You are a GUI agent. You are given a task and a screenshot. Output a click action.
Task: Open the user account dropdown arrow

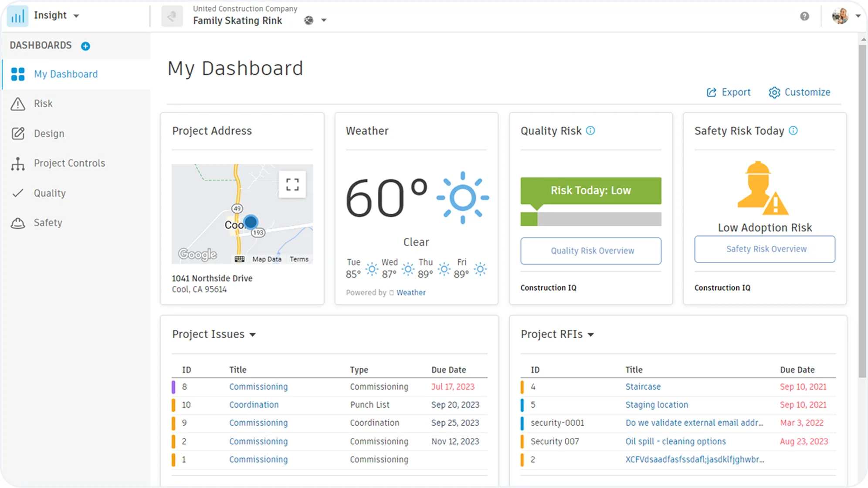[858, 16]
